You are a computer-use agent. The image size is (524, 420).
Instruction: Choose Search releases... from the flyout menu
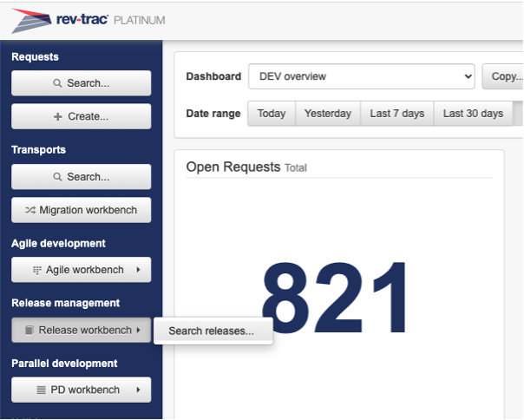212,331
